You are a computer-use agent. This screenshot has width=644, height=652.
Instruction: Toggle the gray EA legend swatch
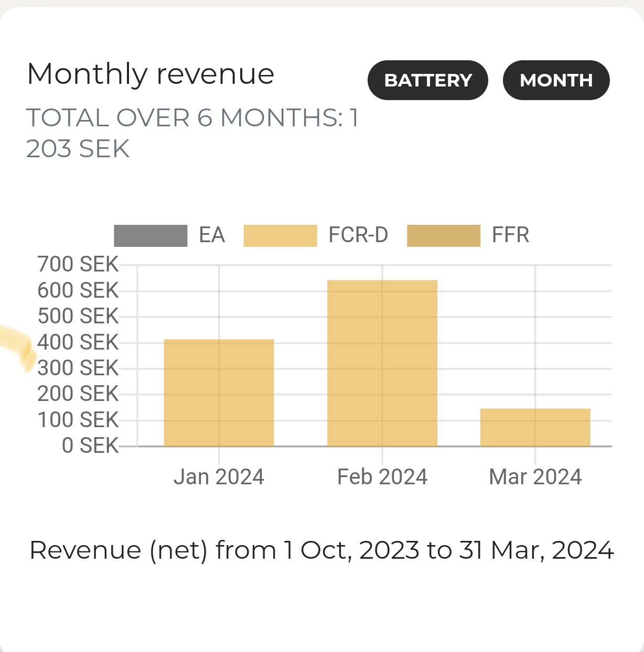[x=151, y=235]
